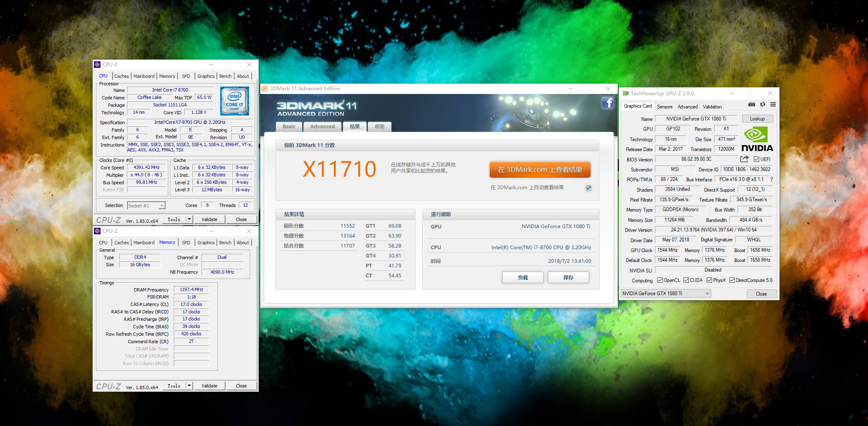Click the 保存 button in 3DMark

[x=568, y=278]
